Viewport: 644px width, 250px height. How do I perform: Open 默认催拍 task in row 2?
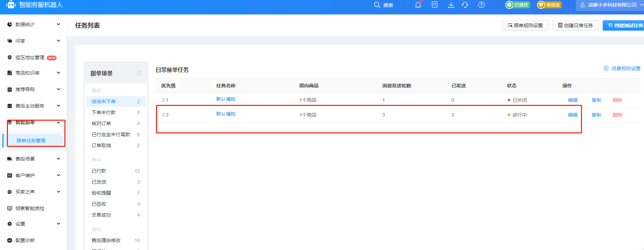[226, 114]
